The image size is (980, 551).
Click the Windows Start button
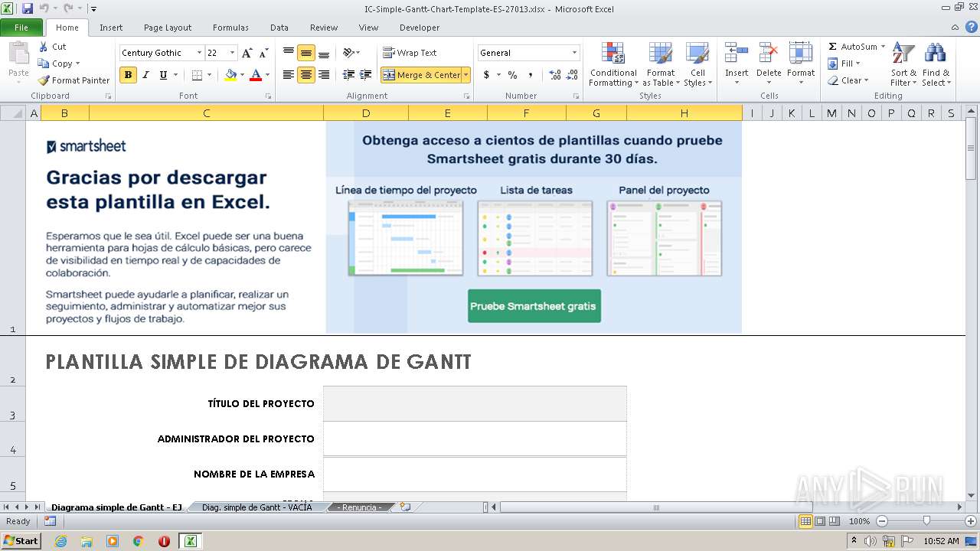(x=21, y=540)
